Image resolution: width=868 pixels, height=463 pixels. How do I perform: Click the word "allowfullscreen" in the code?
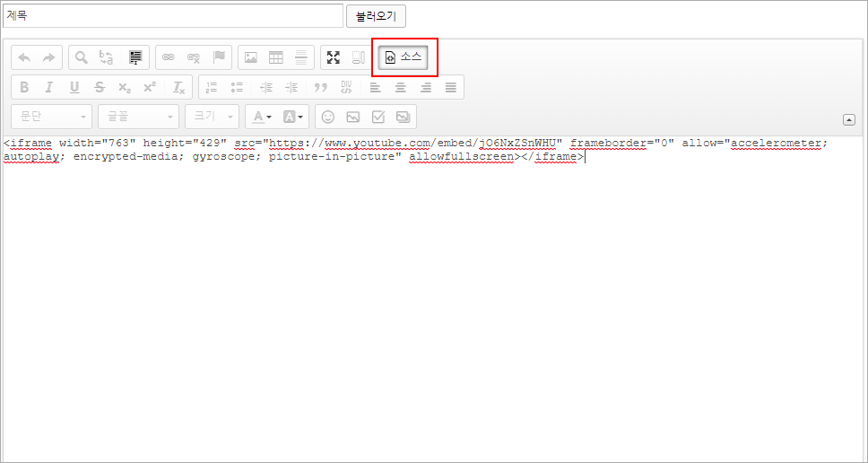pos(461,157)
